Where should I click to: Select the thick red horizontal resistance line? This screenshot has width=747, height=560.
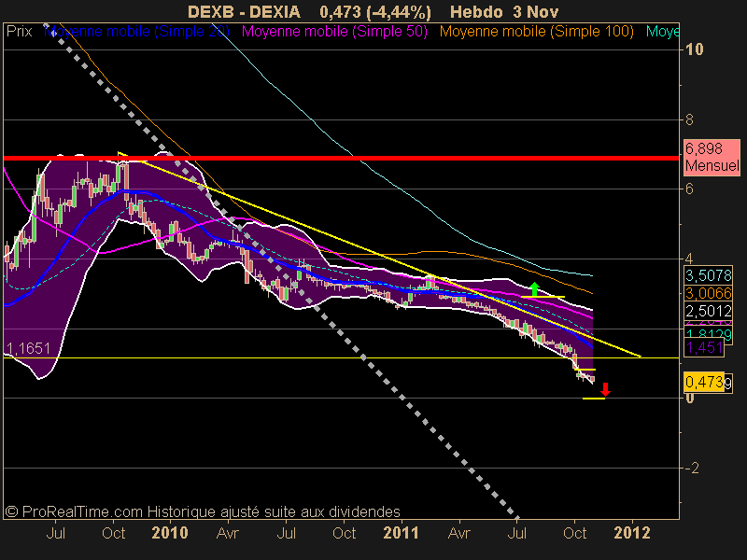(341, 158)
